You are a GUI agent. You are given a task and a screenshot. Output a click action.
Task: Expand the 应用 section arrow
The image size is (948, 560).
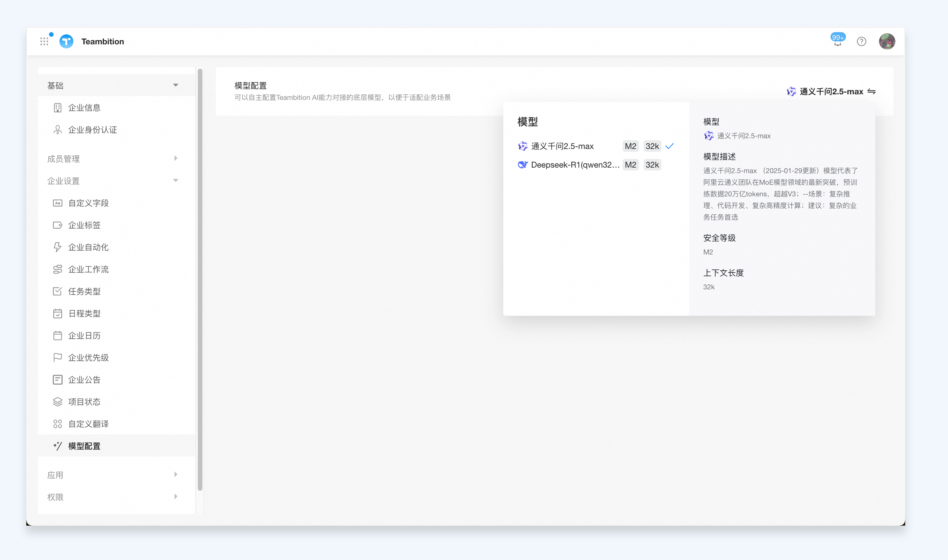pos(175,474)
